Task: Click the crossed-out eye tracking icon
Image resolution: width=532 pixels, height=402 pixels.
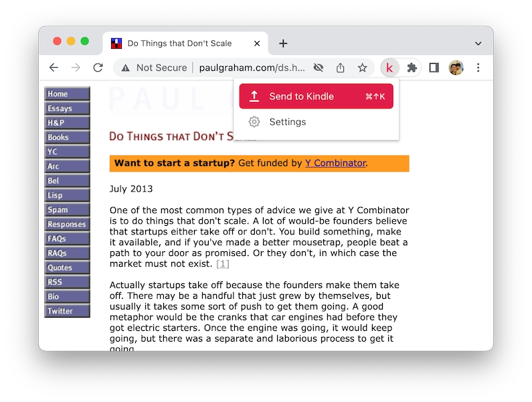Action: tap(319, 68)
